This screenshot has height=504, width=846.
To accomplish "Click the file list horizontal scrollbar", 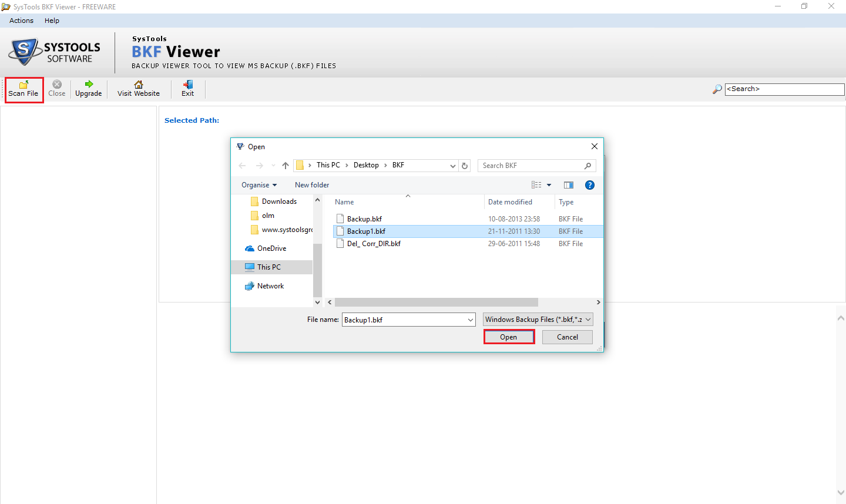I will (436, 303).
